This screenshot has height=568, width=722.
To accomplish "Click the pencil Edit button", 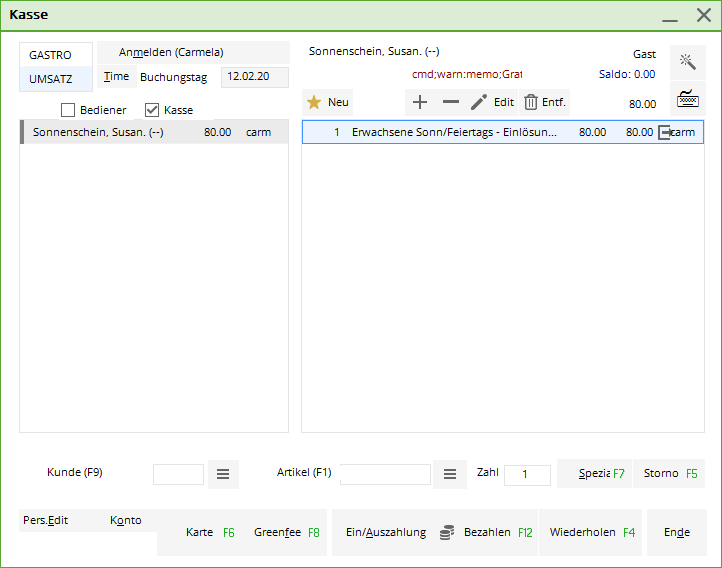I will click(x=492, y=102).
